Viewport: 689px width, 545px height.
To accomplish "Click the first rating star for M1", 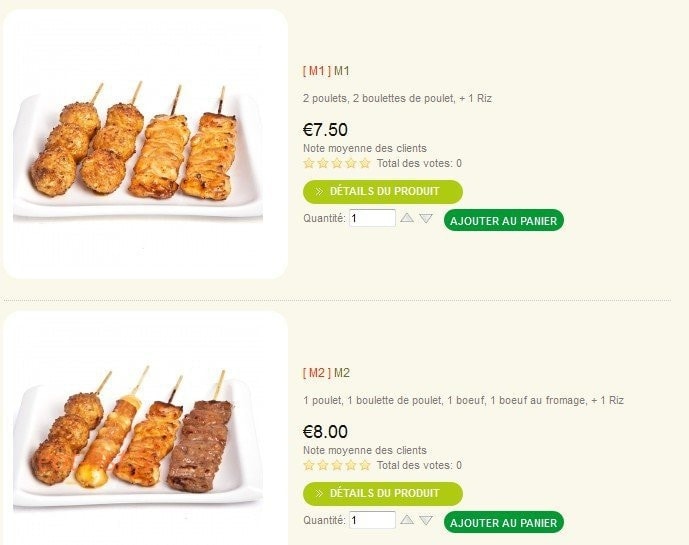I will 309,164.
